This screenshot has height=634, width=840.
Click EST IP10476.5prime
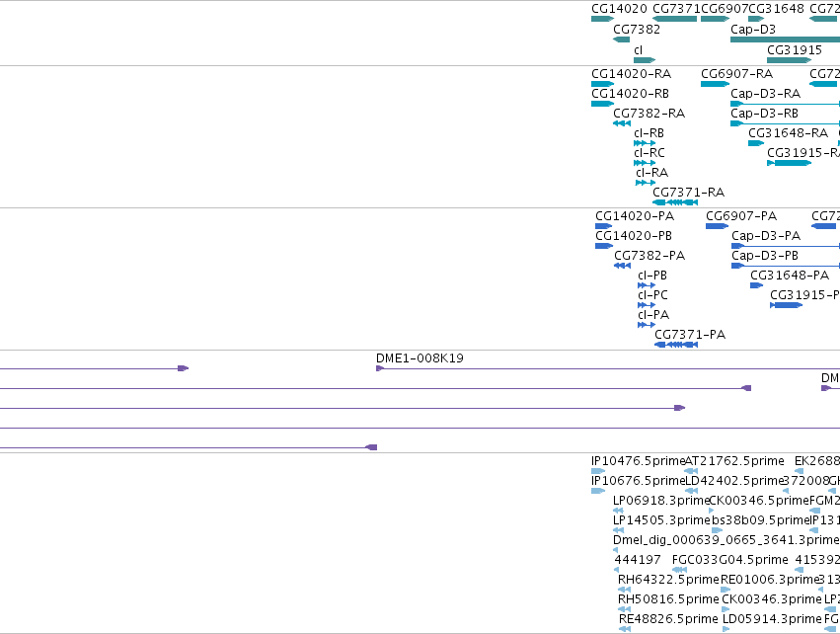(638, 461)
